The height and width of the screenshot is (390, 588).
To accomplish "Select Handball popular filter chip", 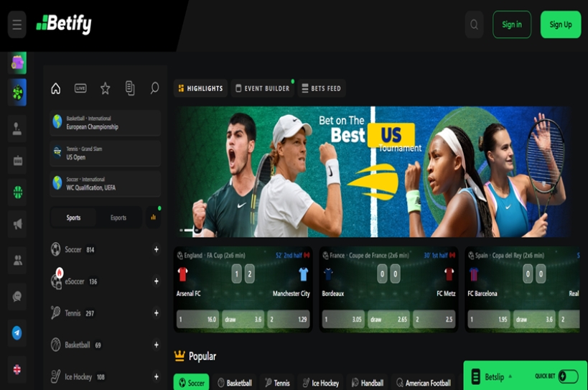I will pyautogui.click(x=367, y=383).
